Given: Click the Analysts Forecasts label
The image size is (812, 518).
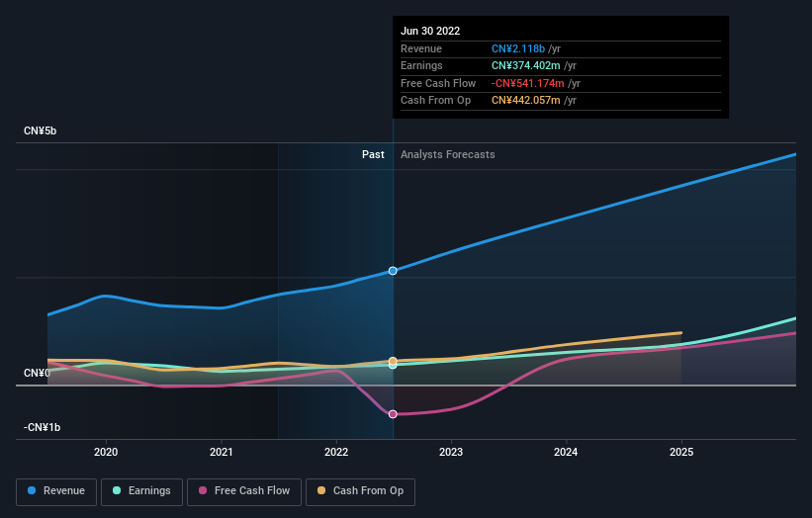Looking at the screenshot, I should point(447,154).
